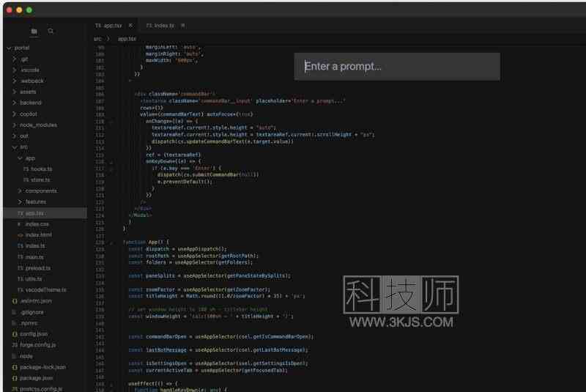Select app.tsx in the file tree
This screenshot has height=392, width=586.
coord(45,213)
